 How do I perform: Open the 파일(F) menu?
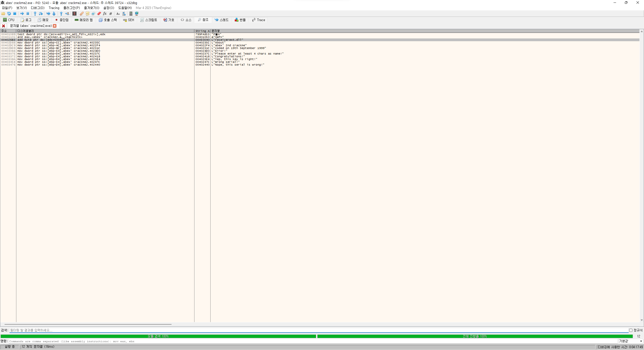7,8
